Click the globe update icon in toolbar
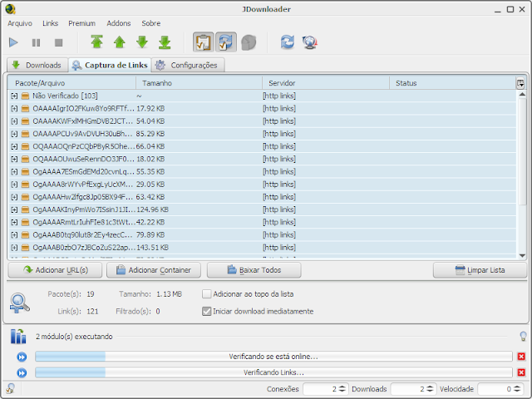 coord(310,42)
